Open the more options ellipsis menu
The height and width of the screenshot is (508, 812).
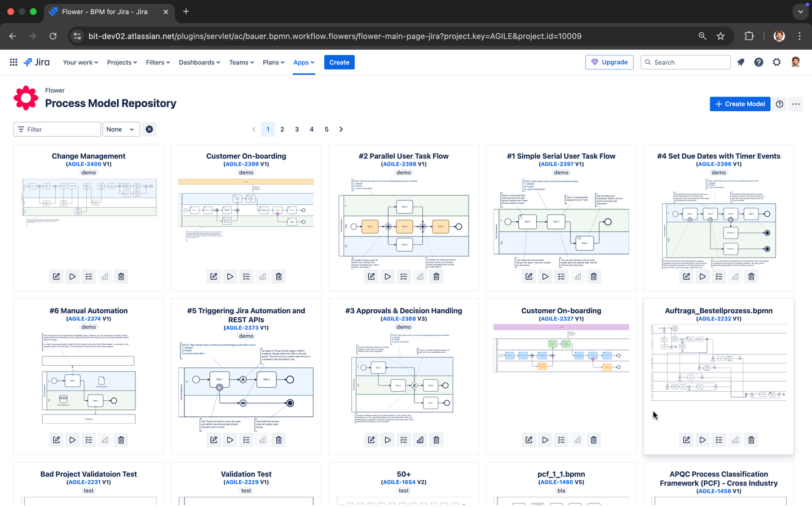coord(796,104)
